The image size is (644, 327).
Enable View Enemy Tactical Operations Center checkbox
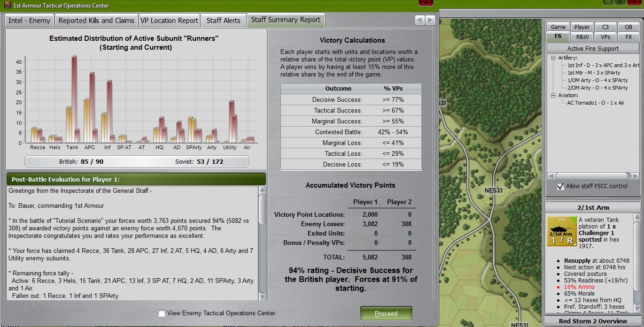pyautogui.click(x=162, y=313)
